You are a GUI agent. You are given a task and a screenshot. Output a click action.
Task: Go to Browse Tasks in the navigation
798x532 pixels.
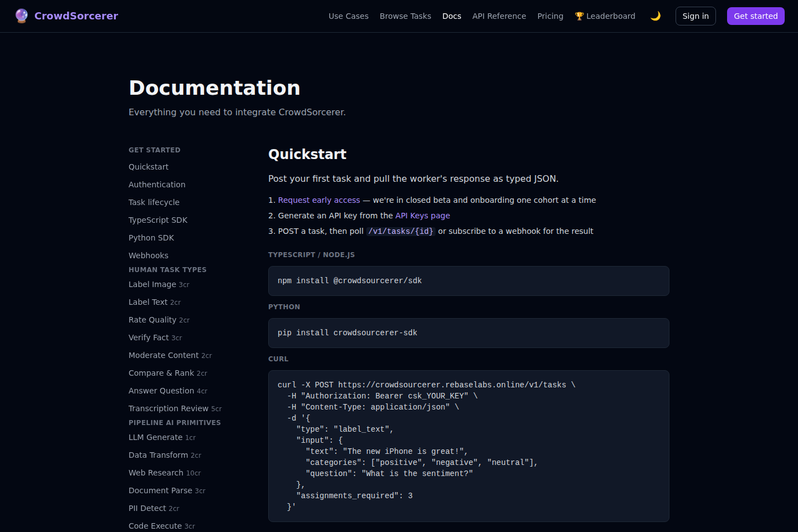pyautogui.click(x=405, y=16)
